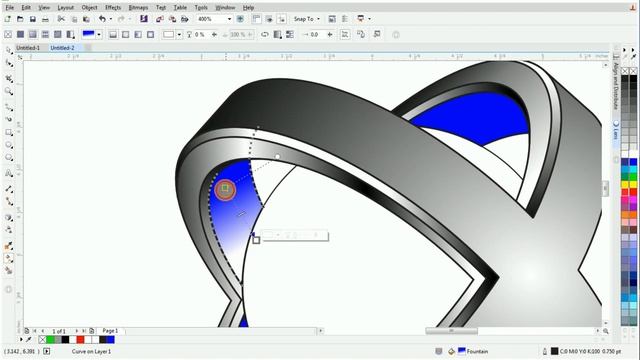Pick red swatch in document palette

[80, 339]
